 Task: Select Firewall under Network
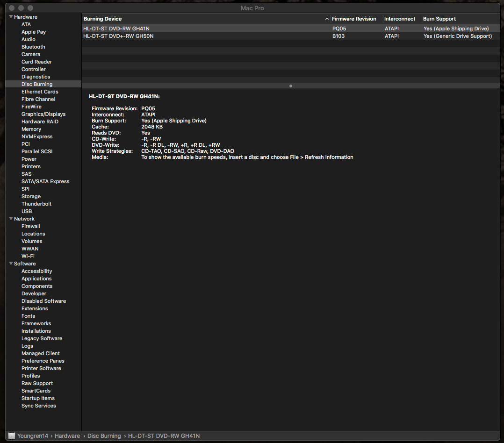point(30,226)
